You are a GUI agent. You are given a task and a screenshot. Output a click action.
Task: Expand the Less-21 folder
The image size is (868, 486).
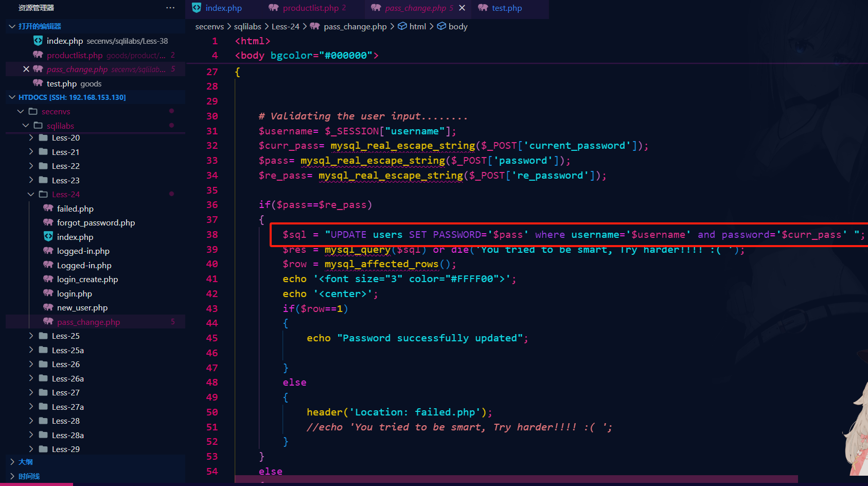point(31,152)
